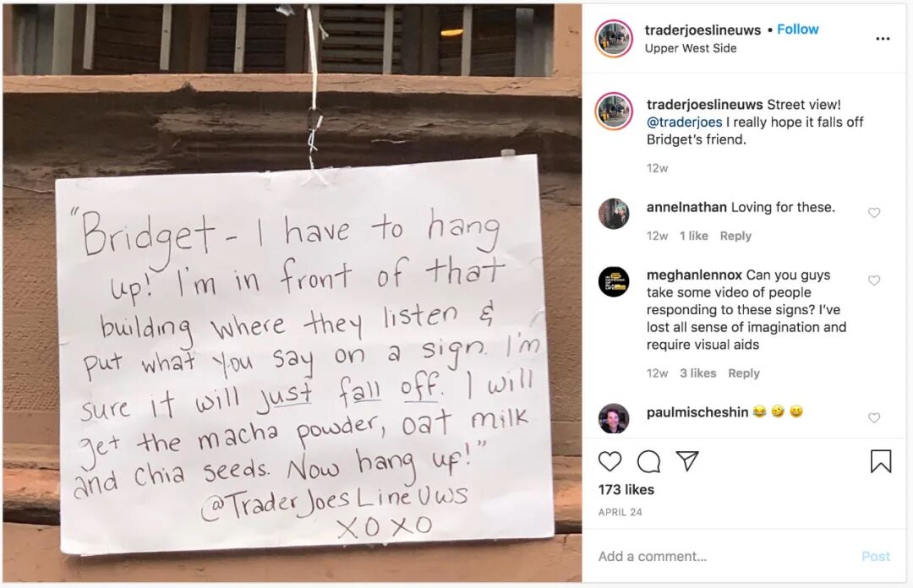Open traderjoeslineuws header profile picture

click(614, 38)
